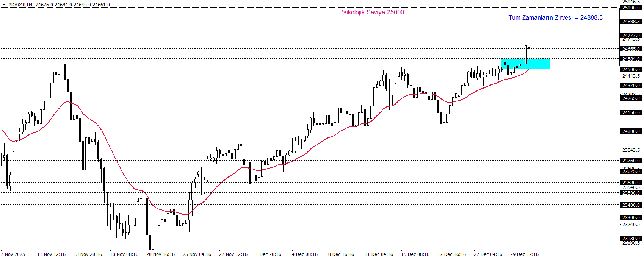The image size is (644, 259).
Task: Click the 24777.0 price level label
Action: (631, 35)
